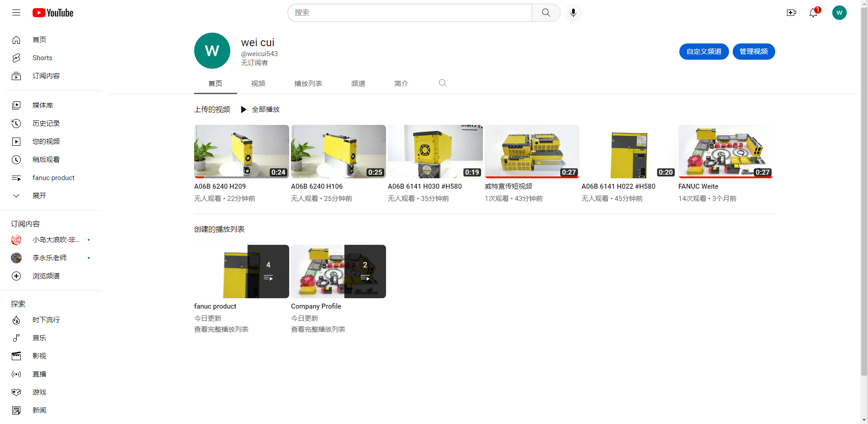Click the YouTube logo
The width and height of the screenshot is (868, 424).
53,13
